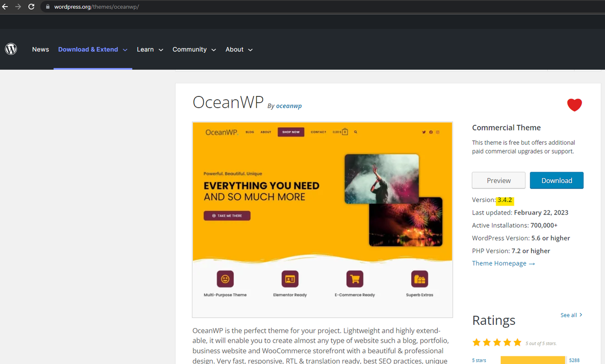Click the E-Commerce Ready cart icon
This screenshot has height=364, width=605.
click(354, 279)
